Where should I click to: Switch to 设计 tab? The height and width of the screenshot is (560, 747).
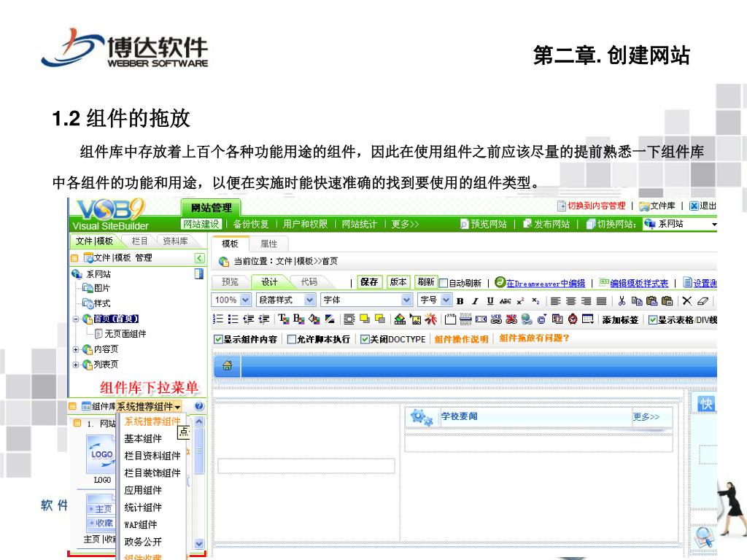(x=269, y=282)
